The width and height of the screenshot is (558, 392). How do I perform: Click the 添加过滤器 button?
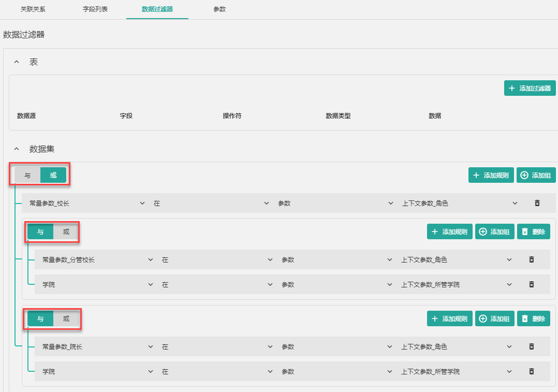coord(530,88)
